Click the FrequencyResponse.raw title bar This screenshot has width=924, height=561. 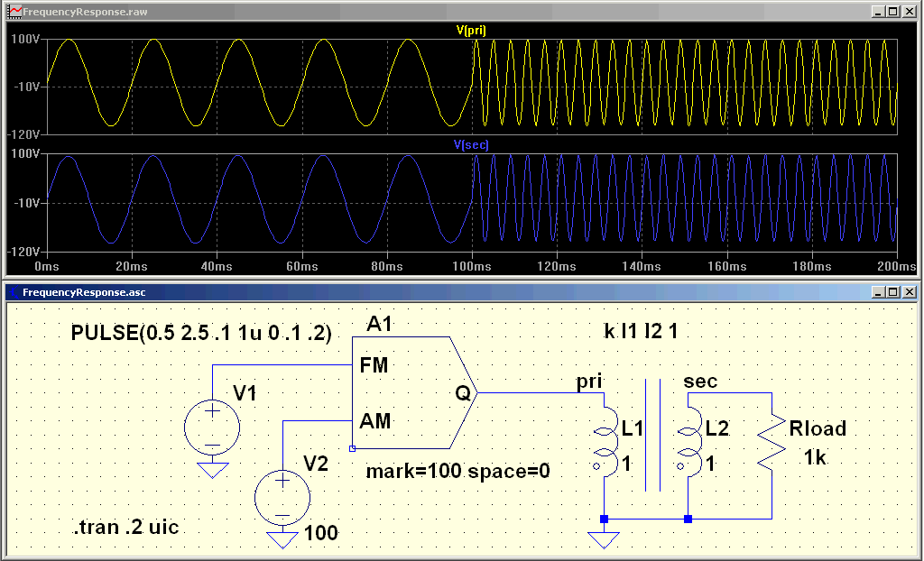pyautogui.click(x=461, y=11)
